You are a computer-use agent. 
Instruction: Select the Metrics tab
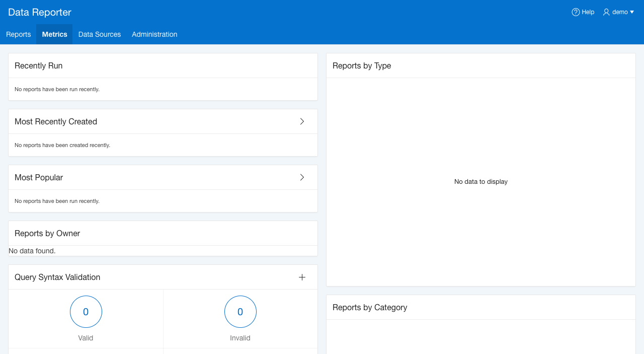pyautogui.click(x=54, y=34)
